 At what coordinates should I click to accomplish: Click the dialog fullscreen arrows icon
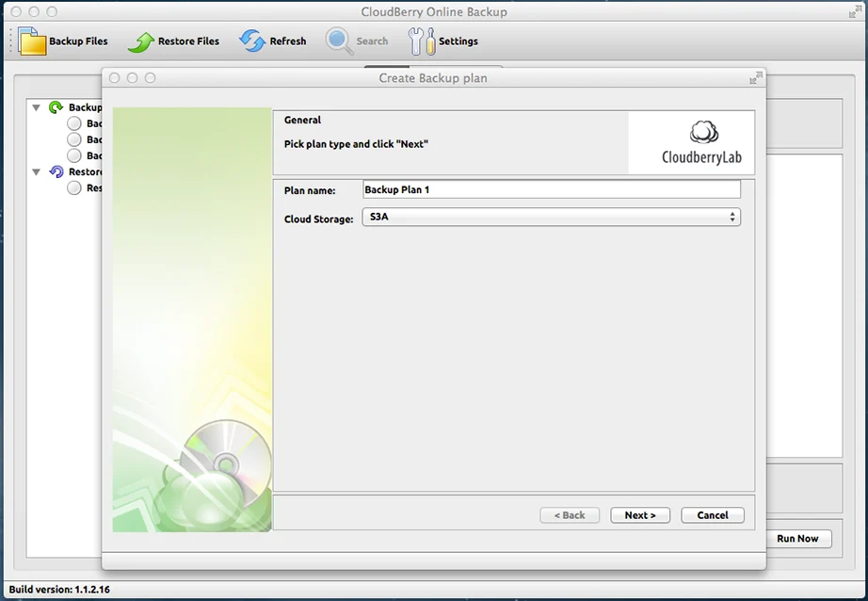pyautogui.click(x=756, y=78)
